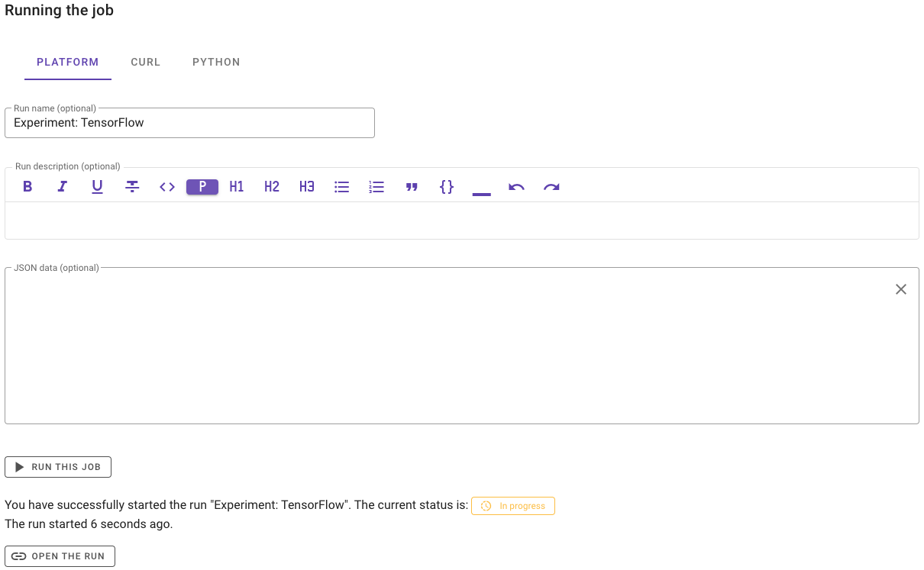This screenshot has height=570, width=924.
Task: Clear the JSON data field
Action: click(x=901, y=289)
